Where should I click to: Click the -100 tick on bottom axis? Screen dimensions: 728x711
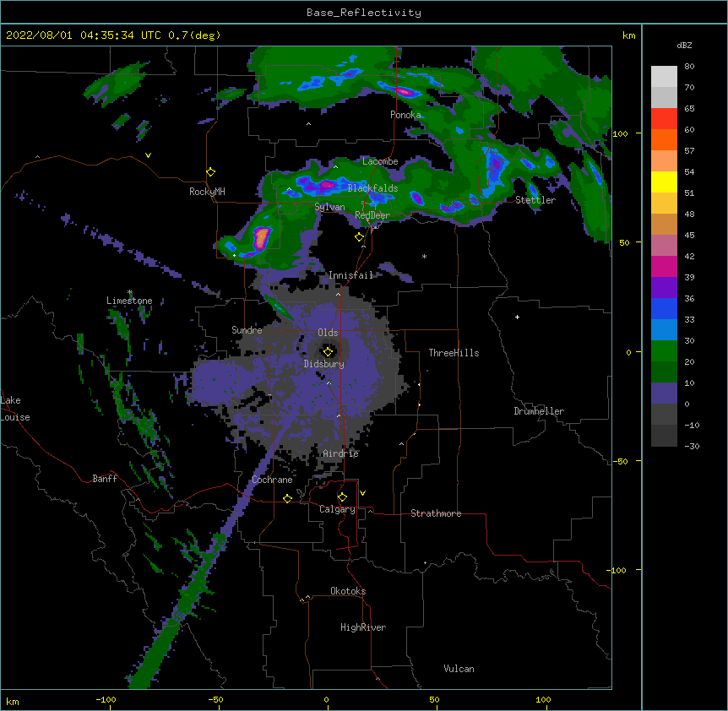(106, 699)
